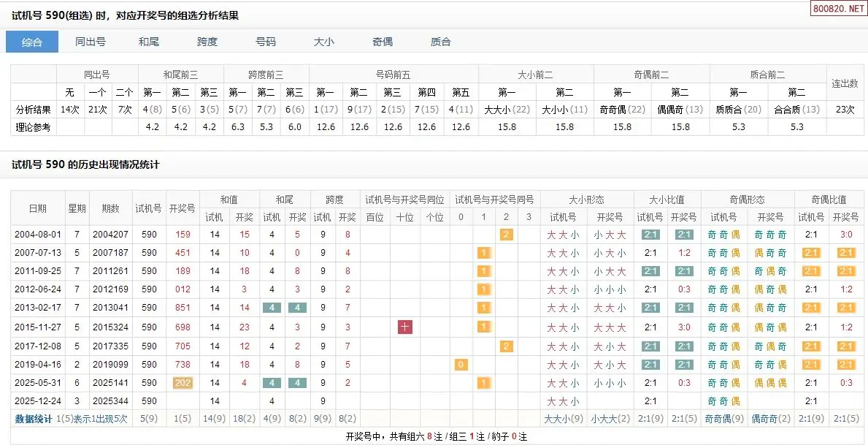The width and height of the screenshot is (868, 448).
Task: Click winning number 451 in 2007-07-13 row
Action: point(183,253)
